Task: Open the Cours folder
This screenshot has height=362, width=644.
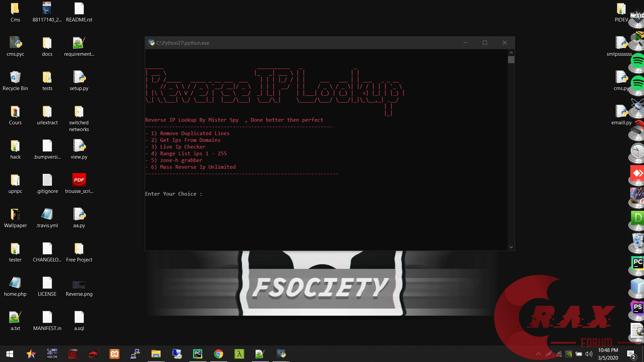Action: (x=15, y=115)
